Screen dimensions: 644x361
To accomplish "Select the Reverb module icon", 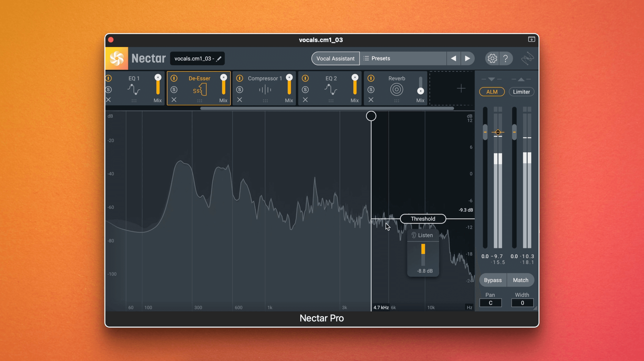I will click(396, 90).
